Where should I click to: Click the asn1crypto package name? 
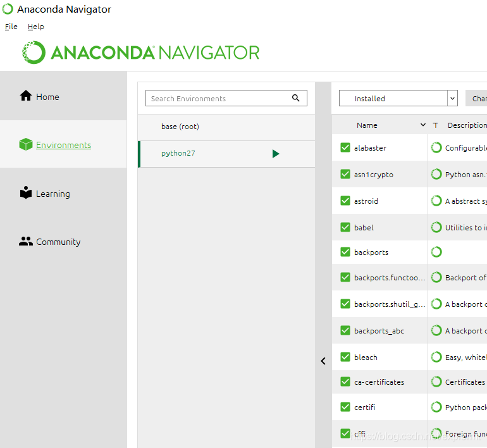tap(374, 175)
